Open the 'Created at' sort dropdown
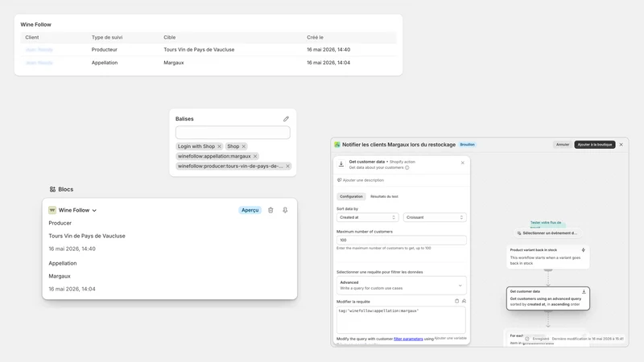644x362 pixels. click(367, 217)
